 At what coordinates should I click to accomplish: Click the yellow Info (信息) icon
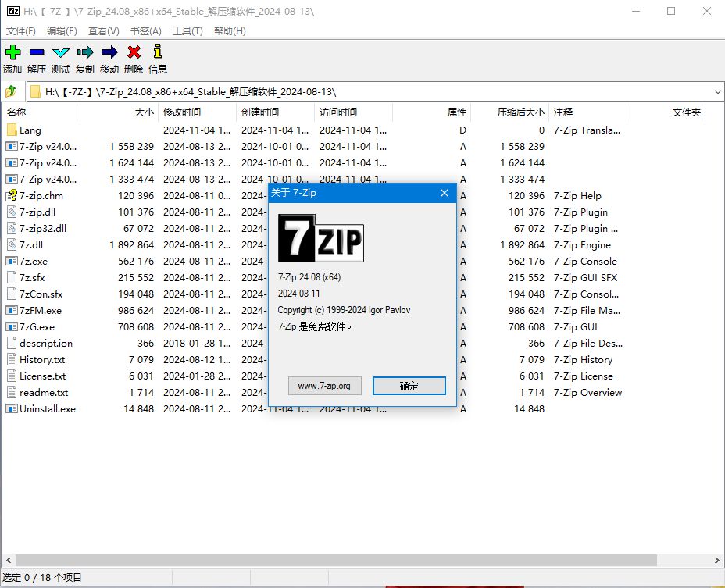[x=158, y=52]
